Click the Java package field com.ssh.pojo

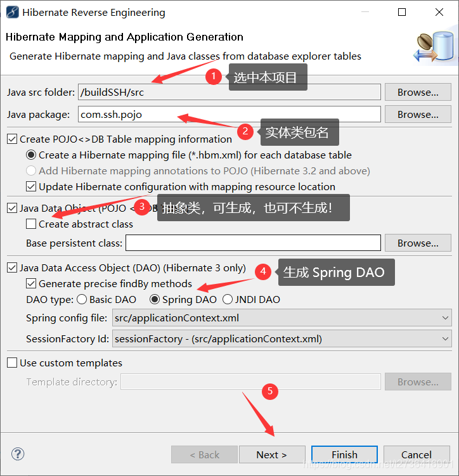(229, 115)
